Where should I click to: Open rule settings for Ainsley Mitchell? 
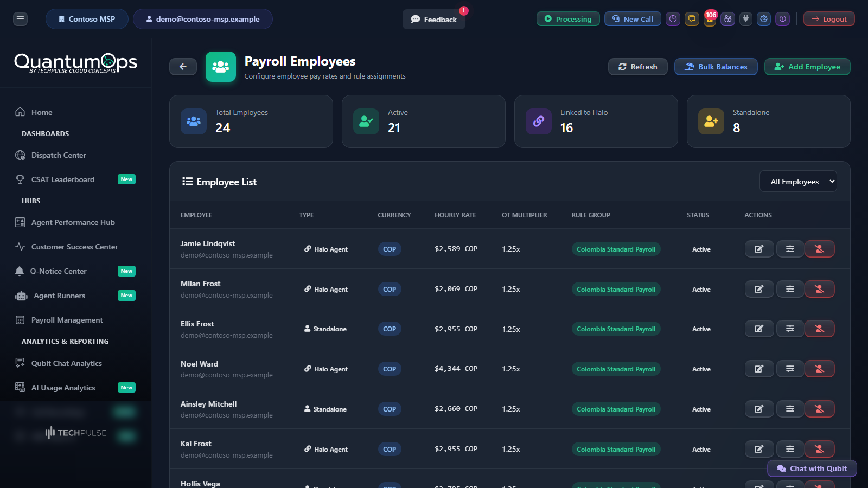click(790, 409)
